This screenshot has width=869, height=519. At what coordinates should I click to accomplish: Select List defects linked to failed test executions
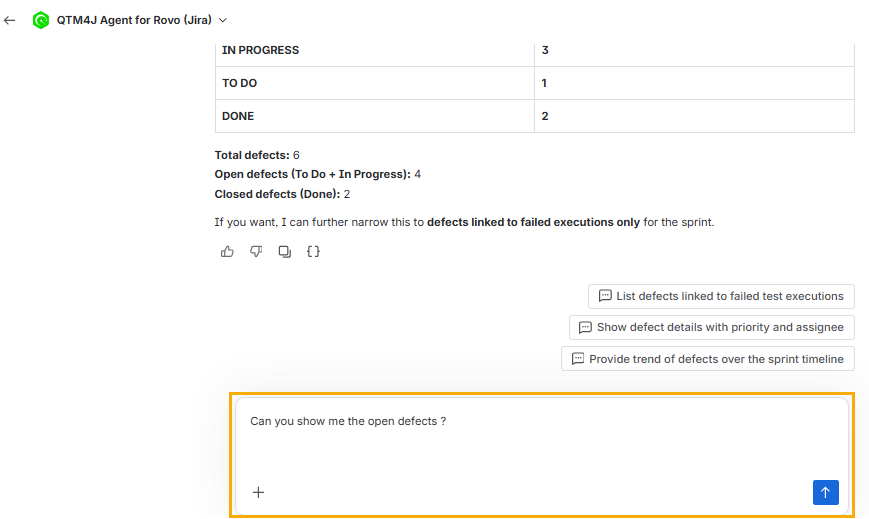tap(721, 296)
